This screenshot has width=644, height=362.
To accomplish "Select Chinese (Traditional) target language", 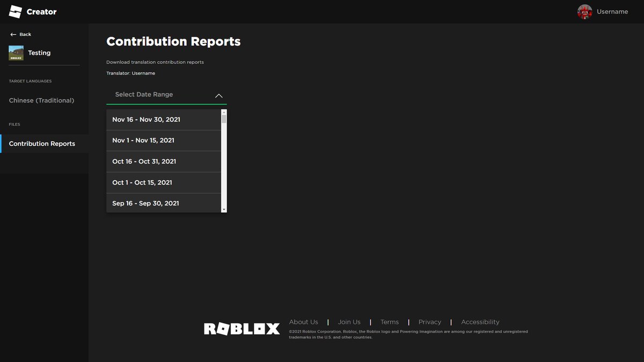I will (x=41, y=100).
